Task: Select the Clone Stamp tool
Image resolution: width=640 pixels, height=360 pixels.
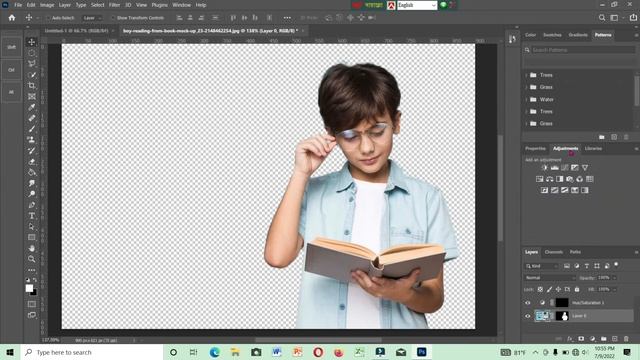Action: pyautogui.click(x=31, y=140)
